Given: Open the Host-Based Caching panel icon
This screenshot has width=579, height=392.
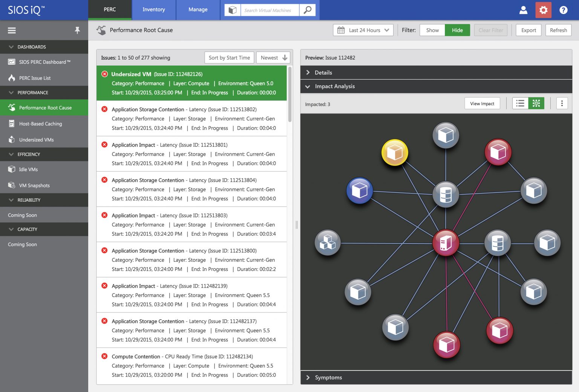Looking at the screenshot, I should (11, 124).
